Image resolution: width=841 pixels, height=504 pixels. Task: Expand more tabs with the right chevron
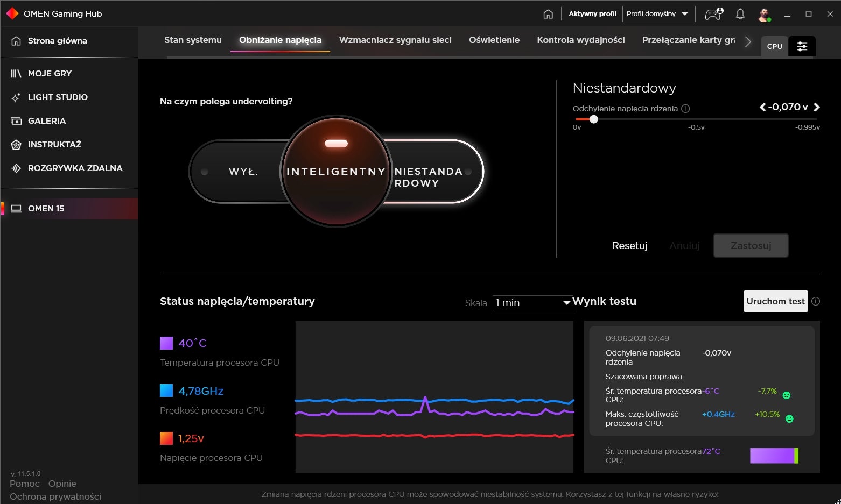pyautogui.click(x=748, y=41)
